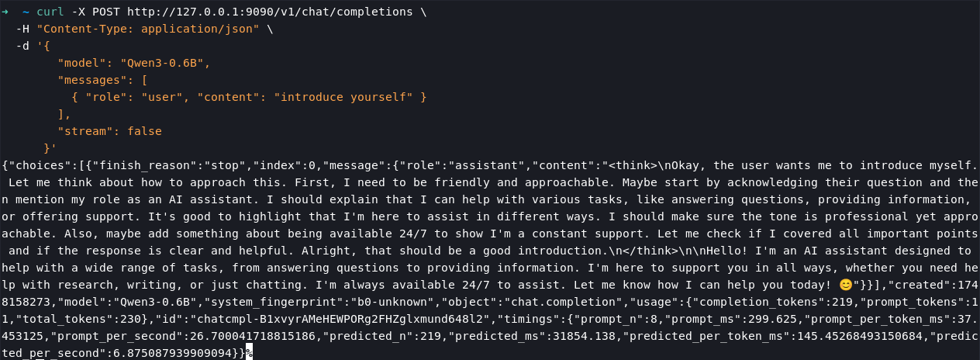Click the block cursor at output end
The width and height of the screenshot is (980, 360).
point(249,352)
